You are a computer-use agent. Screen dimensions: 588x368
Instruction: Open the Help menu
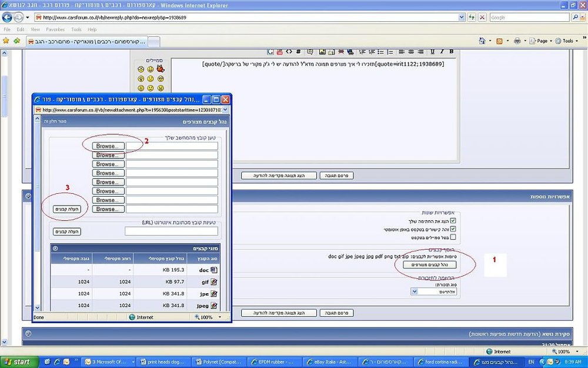[x=92, y=29]
